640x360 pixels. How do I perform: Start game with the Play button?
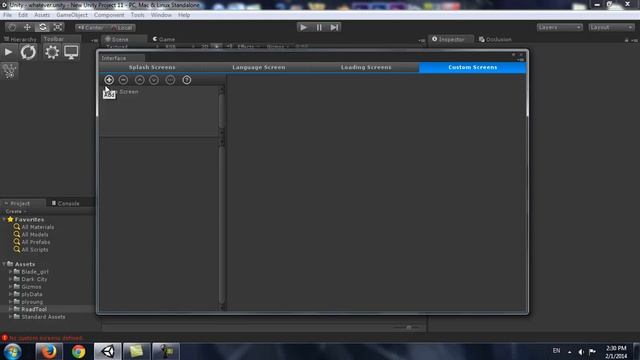click(x=303, y=27)
